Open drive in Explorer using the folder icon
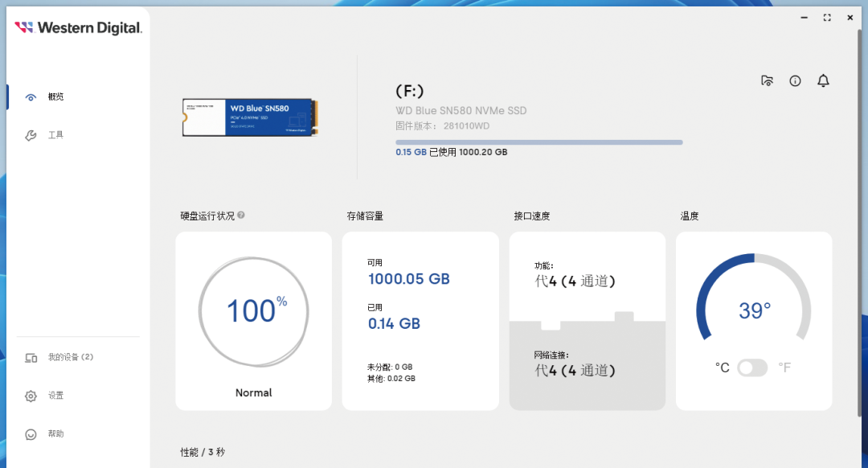This screenshot has width=868, height=468. pos(767,80)
